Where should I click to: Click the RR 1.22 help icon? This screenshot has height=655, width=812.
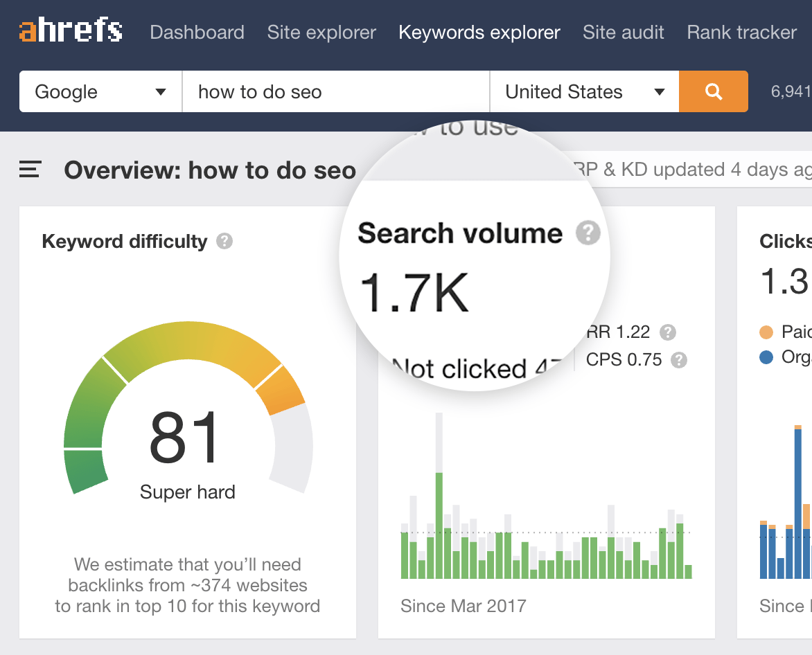click(667, 332)
